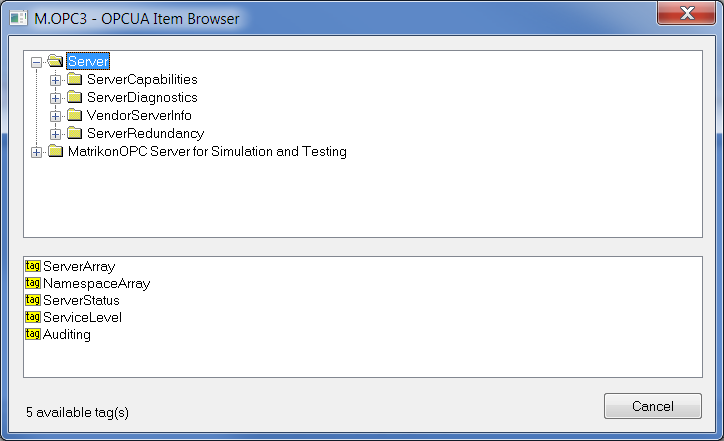This screenshot has height=441, width=724.
Task: Click the ServerRedundancy folder icon
Action: click(x=73, y=134)
